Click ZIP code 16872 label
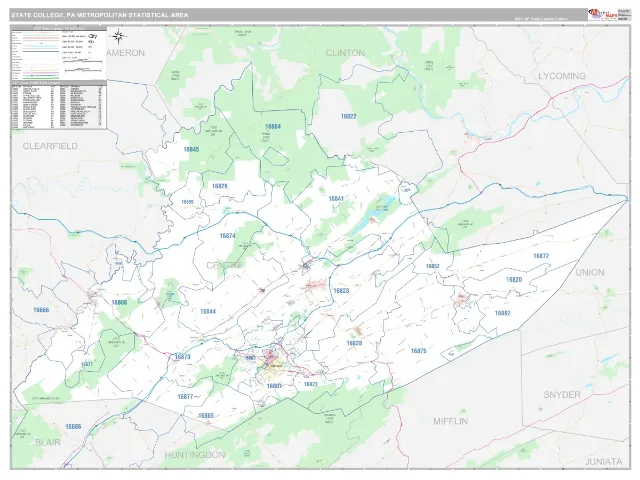The image size is (640, 480). (x=541, y=256)
